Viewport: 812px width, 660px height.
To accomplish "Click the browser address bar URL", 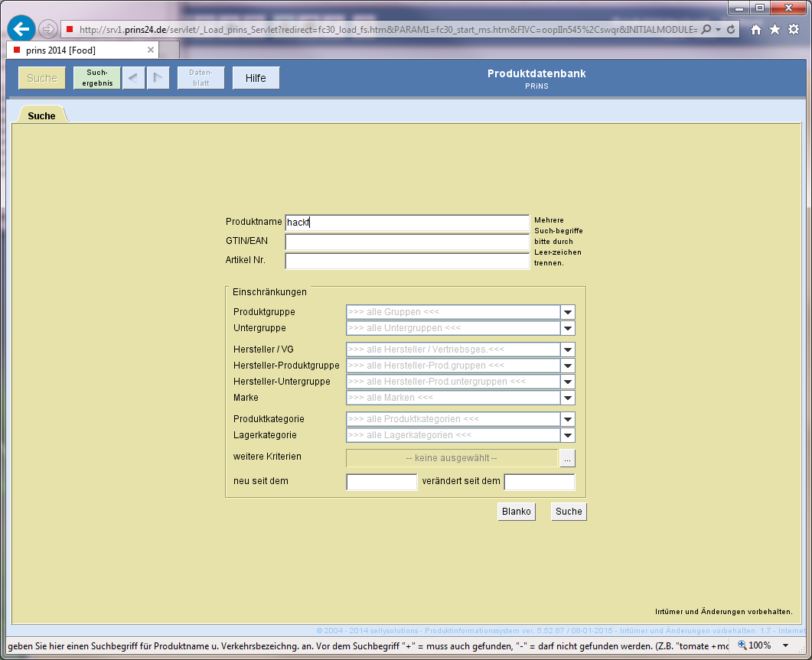I will [388, 30].
